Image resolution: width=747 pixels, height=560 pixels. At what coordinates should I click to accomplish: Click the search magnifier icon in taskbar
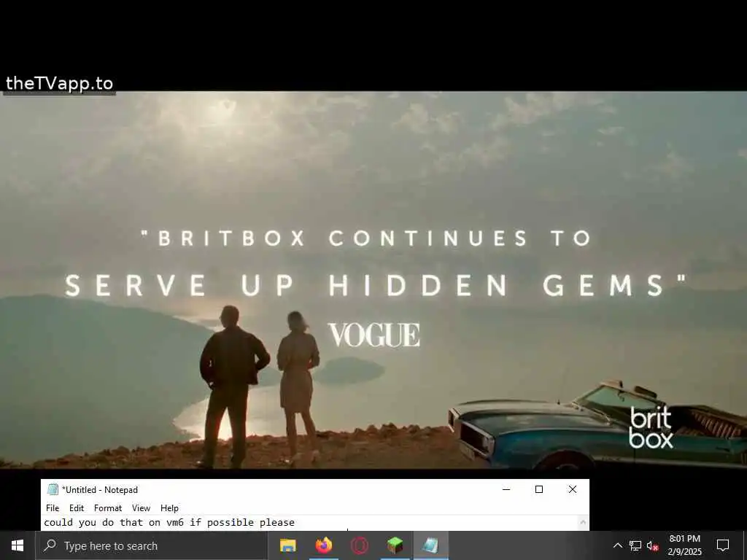point(50,545)
